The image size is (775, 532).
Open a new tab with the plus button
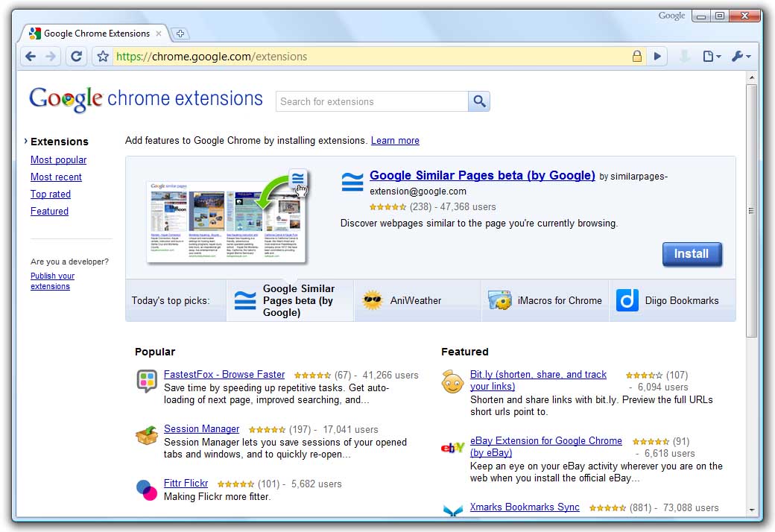click(x=180, y=34)
